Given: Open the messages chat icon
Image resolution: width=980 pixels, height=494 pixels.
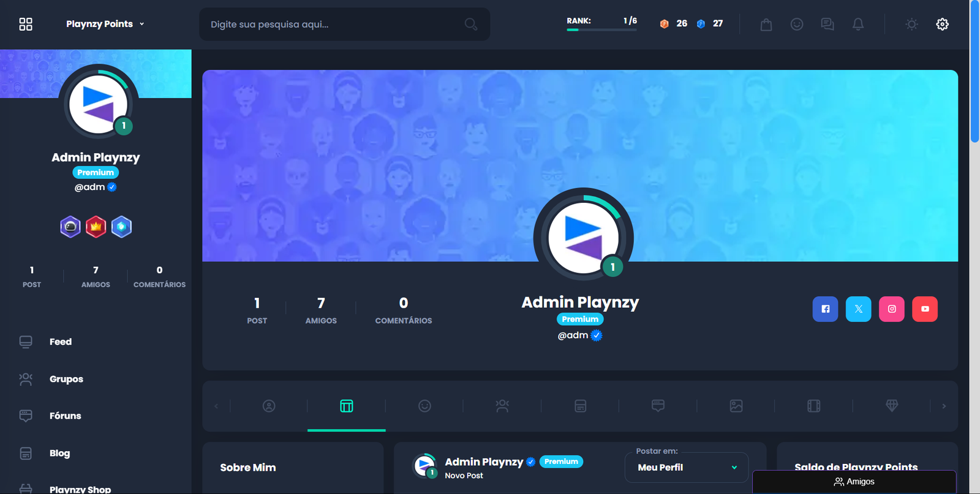Looking at the screenshot, I should point(827,25).
